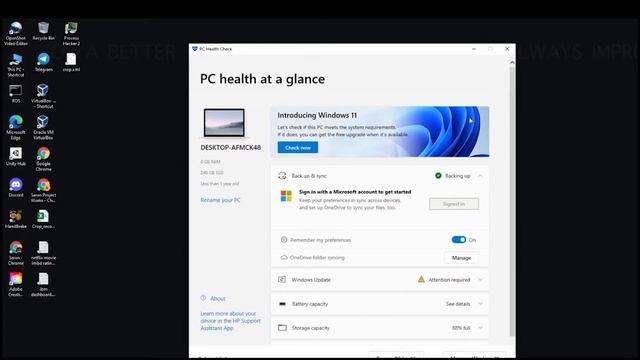Viewport: 640px width, 360px height.
Task: Click the 'Introducing Windows 11' heading
Action: click(x=317, y=115)
